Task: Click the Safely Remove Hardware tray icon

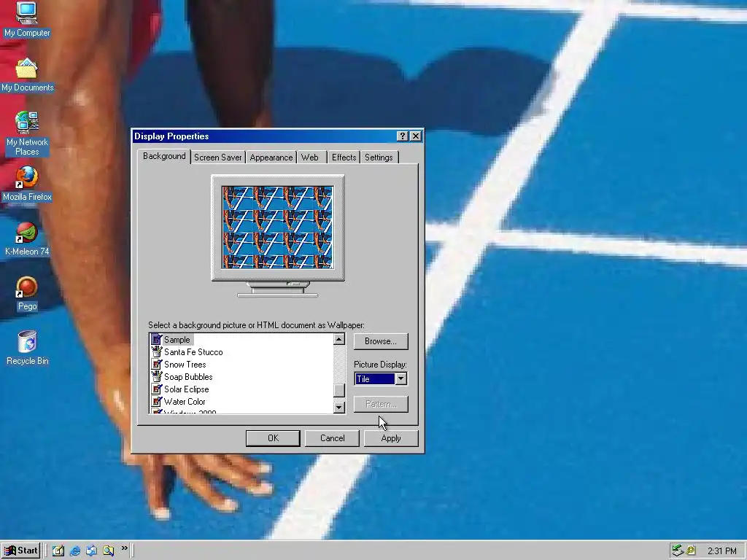Action: click(677, 551)
